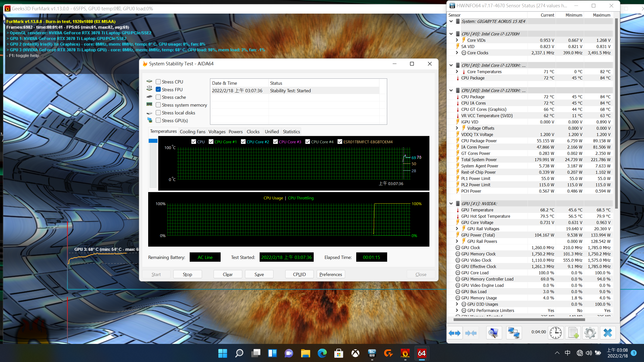Collapse System: GIGABYTE AORUS 15 XE4 group
This screenshot has height=362, width=644.
(451, 21)
